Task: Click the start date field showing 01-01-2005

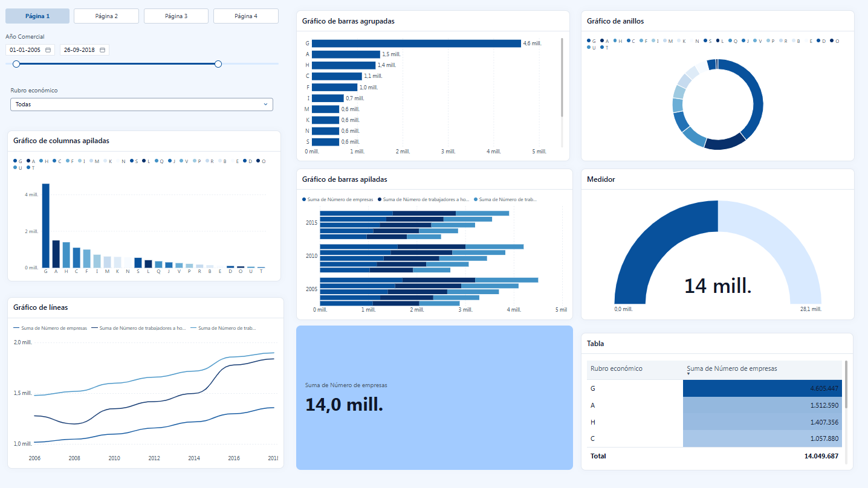Action: click(x=30, y=50)
